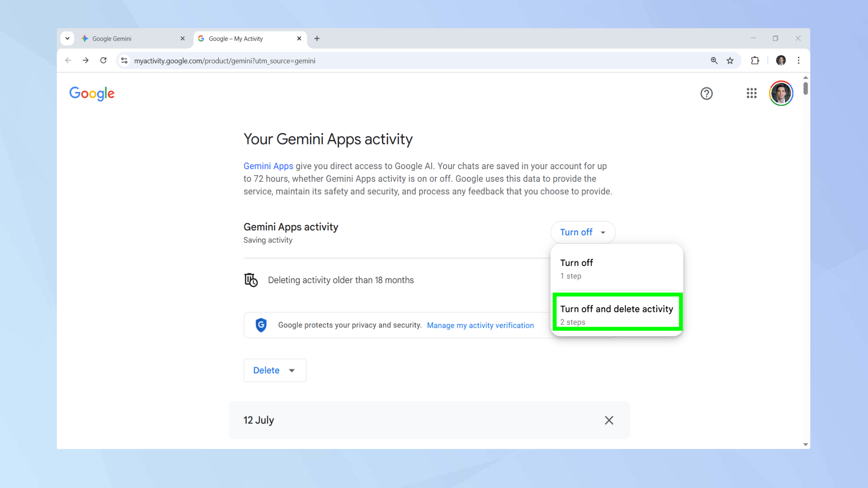
Task: Open the tab search chevron dropdown
Action: coord(67,39)
